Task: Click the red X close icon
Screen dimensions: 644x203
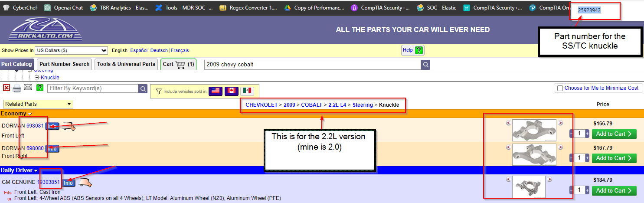Action: pos(6,88)
